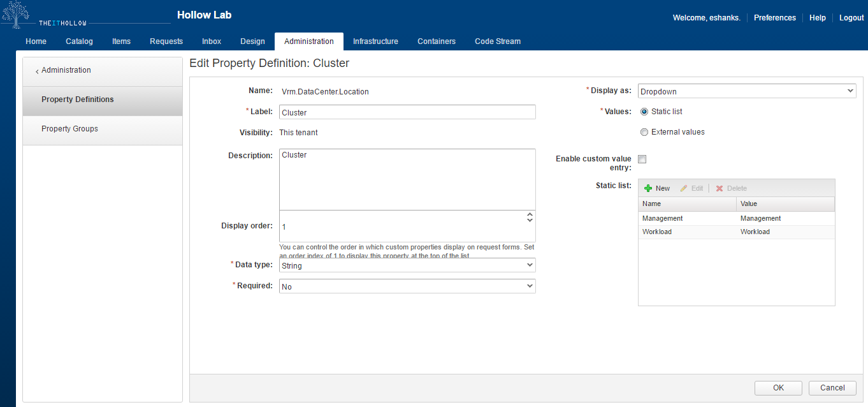This screenshot has width=868, height=407.
Task: Select the External values radio button
Action: (644, 132)
